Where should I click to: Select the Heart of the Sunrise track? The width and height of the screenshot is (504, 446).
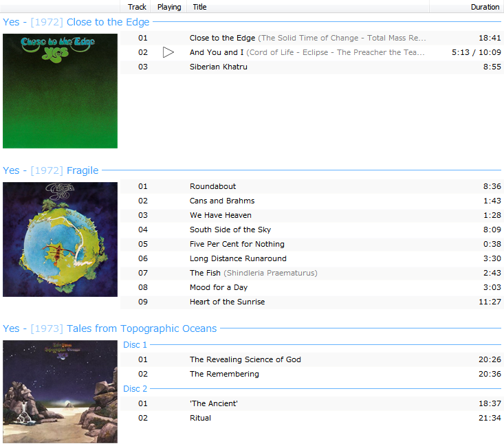click(x=312, y=302)
